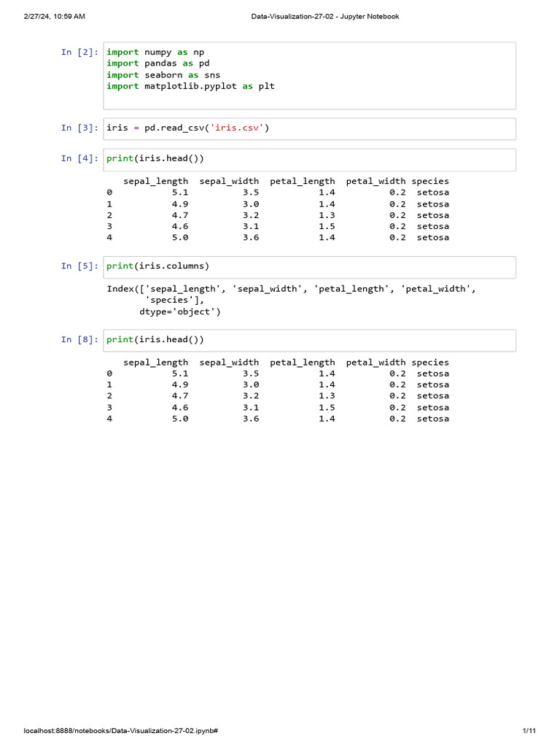Click sepal_length header in second output table
Image resolution: width=560 pixels, height=747 pixels.
click(x=156, y=363)
